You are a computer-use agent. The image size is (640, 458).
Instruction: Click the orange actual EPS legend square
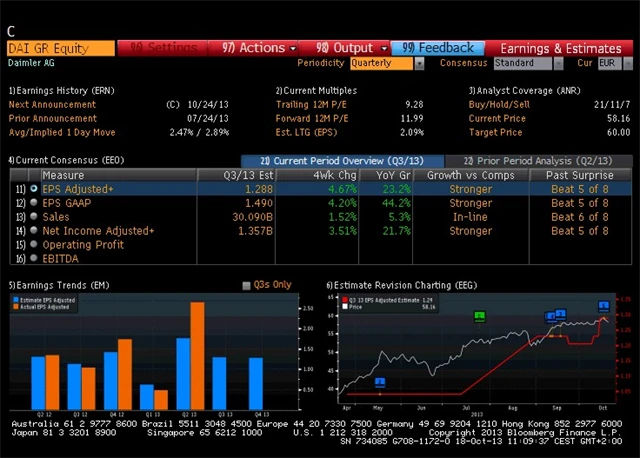pyautogui.click(x=16, y=306)
